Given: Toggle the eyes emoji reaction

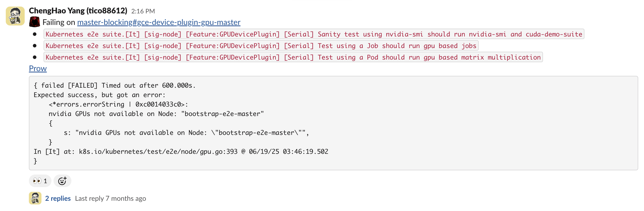Looking at the screenshot, I should point(40,181).
